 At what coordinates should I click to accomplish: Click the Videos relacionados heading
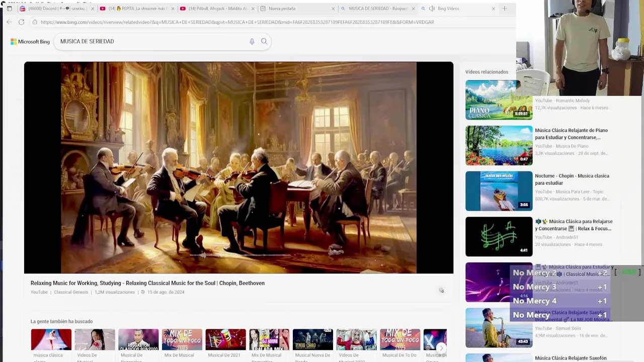click(487, 72)
